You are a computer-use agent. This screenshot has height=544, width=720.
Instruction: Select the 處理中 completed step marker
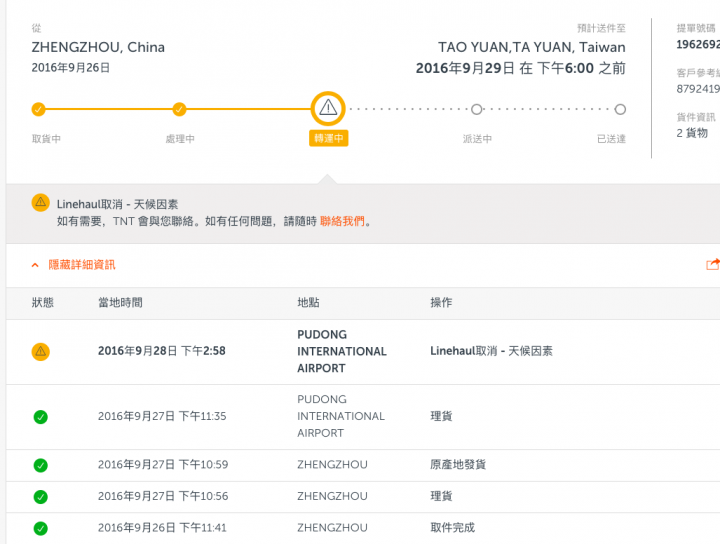click(x=179, y=109)
